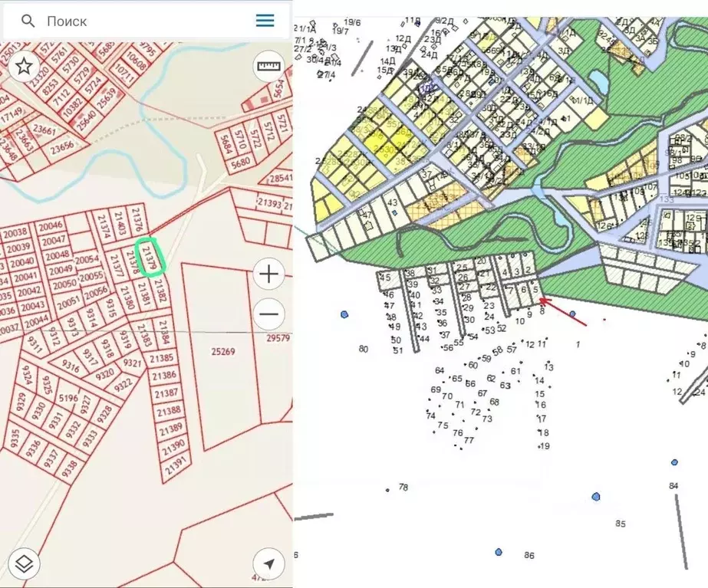This screenshot has height=588, width=708.
Task: Open favorites with the star button
Action: [24, 66]
